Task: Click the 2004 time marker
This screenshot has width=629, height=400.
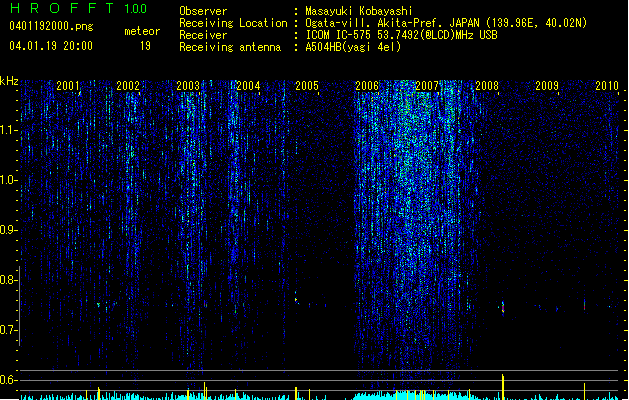Action: [x=248, y=86]
